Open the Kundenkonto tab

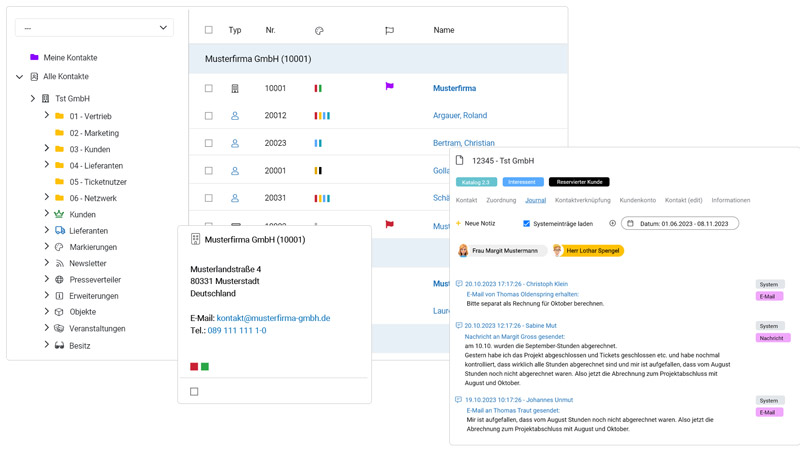pyautogui.click(x=638, y=200)
